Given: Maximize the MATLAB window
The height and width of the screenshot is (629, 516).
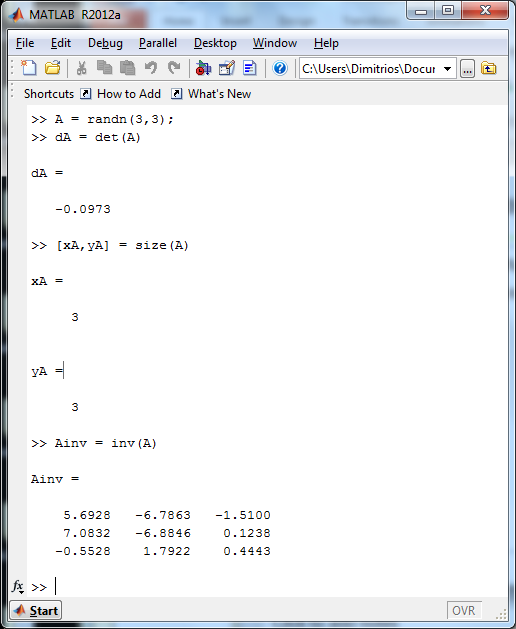Looking at the screenshot, I should (x=448, y=10).
